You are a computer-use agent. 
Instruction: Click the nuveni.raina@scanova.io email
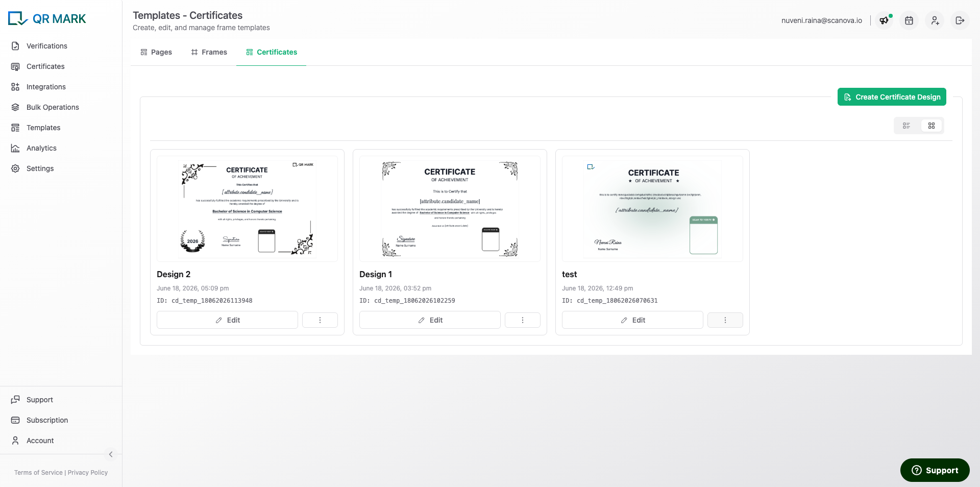coord(822,20)
